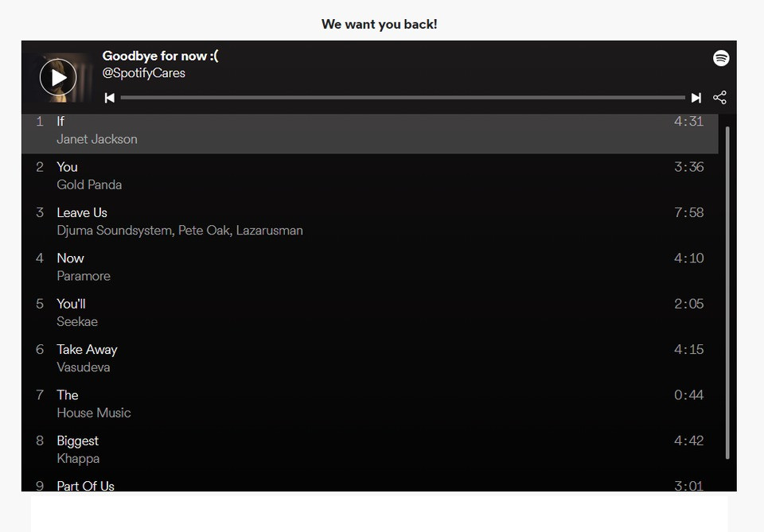Open the @SpotifyCares profile link
The height and width of the screenshot is (532, 764).
[x=144, y=73]
